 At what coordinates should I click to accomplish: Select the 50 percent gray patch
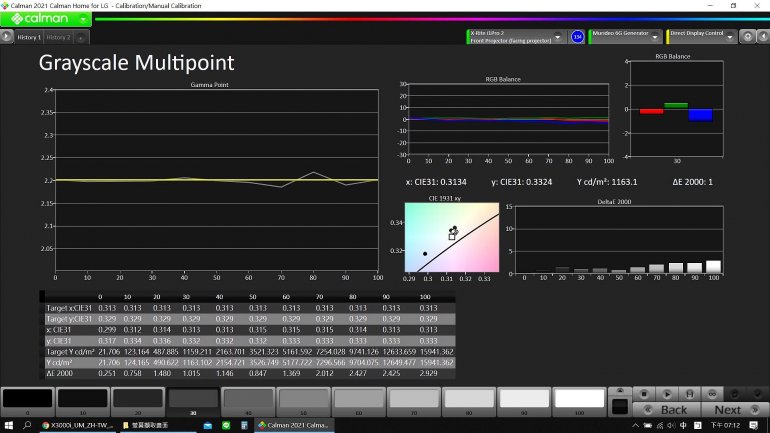pyautogui.click(x=303, y=399)
